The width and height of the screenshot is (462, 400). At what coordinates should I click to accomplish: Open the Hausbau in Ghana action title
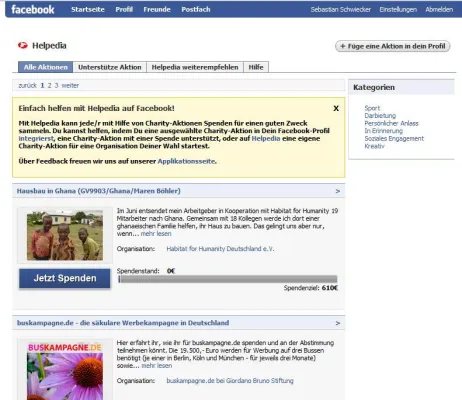[x=99, y=191]
